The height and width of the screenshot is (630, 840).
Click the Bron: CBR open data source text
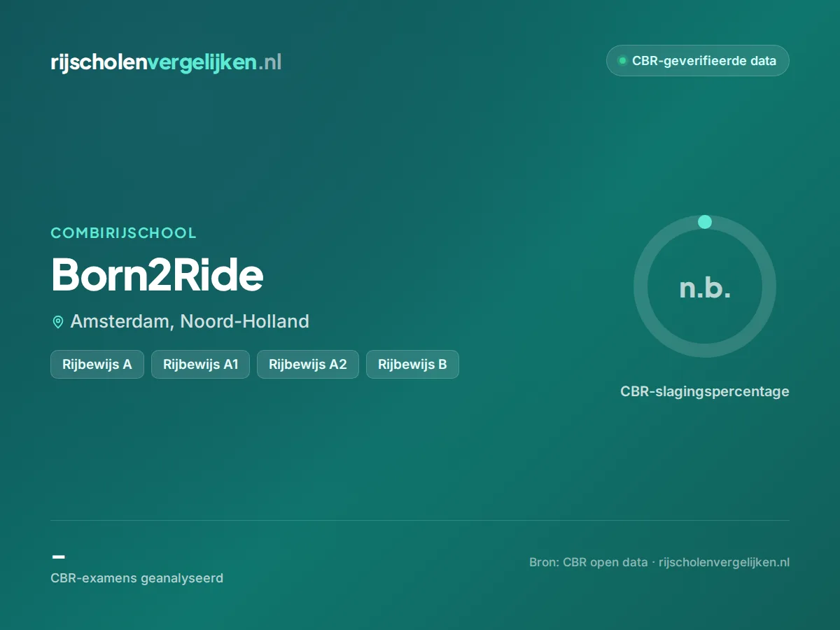click(x=659, y=562)
